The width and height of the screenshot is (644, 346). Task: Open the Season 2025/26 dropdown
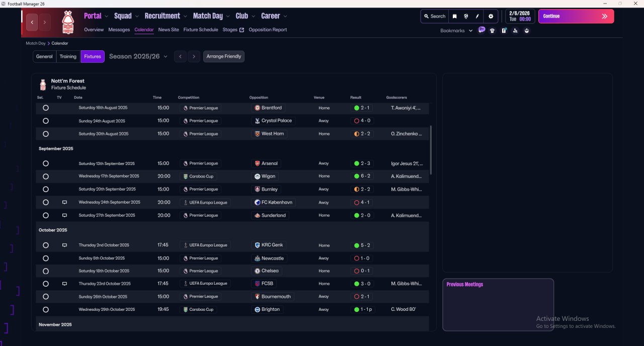[x=138, y=56]
